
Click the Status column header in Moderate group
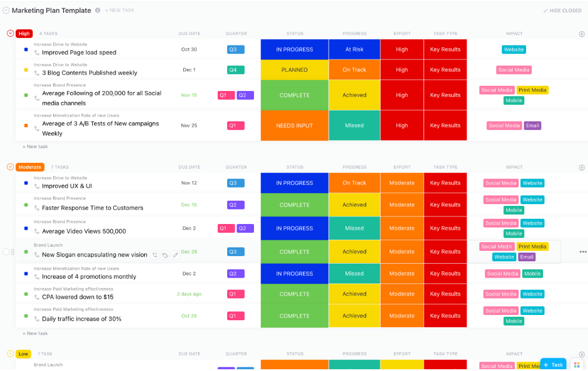[295, 167]
